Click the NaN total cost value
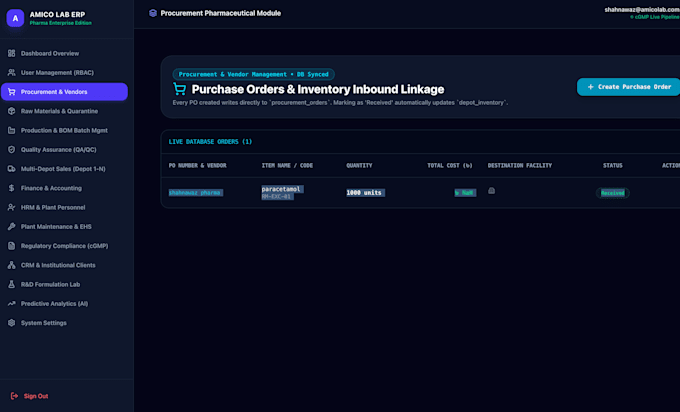Viewport: 680px width, 412px height. [x=465, y=193]
